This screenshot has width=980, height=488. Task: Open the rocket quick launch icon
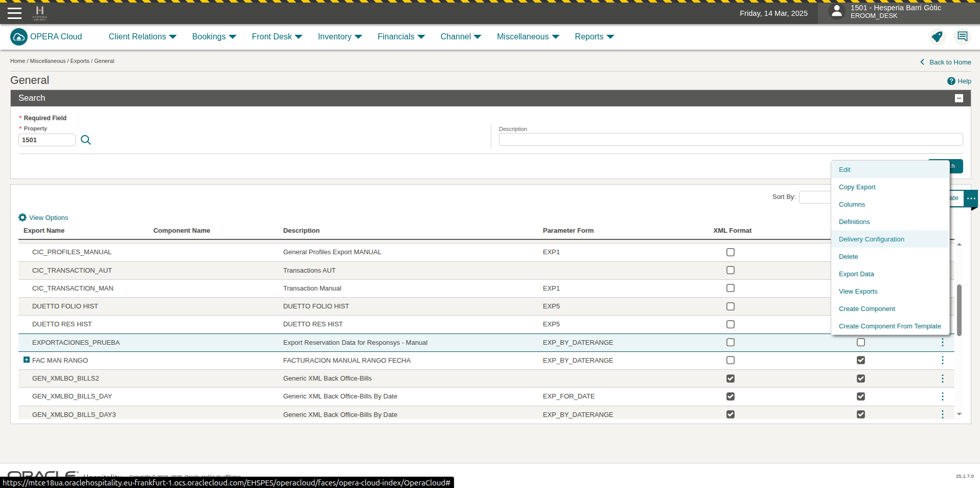click(x=937, y=37)
